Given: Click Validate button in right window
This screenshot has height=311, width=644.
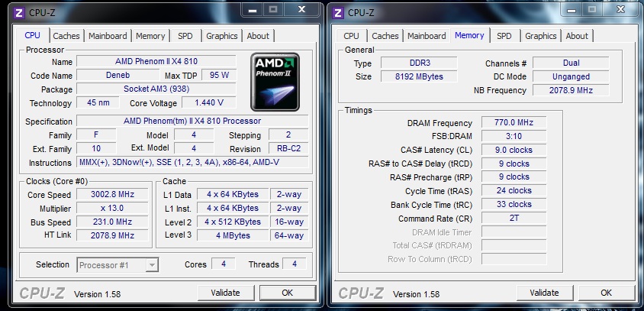Looking at the screenshot, I should [544, 293].
